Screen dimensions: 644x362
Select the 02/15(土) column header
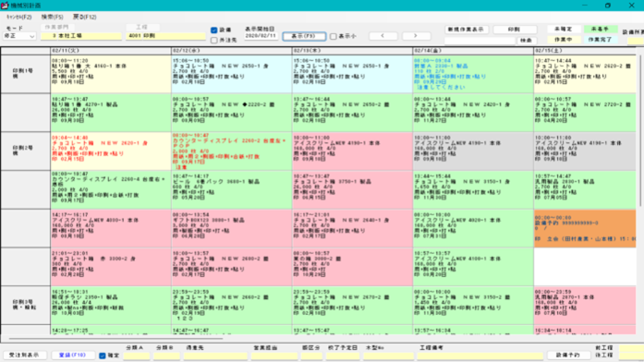(x=585, y=51)
